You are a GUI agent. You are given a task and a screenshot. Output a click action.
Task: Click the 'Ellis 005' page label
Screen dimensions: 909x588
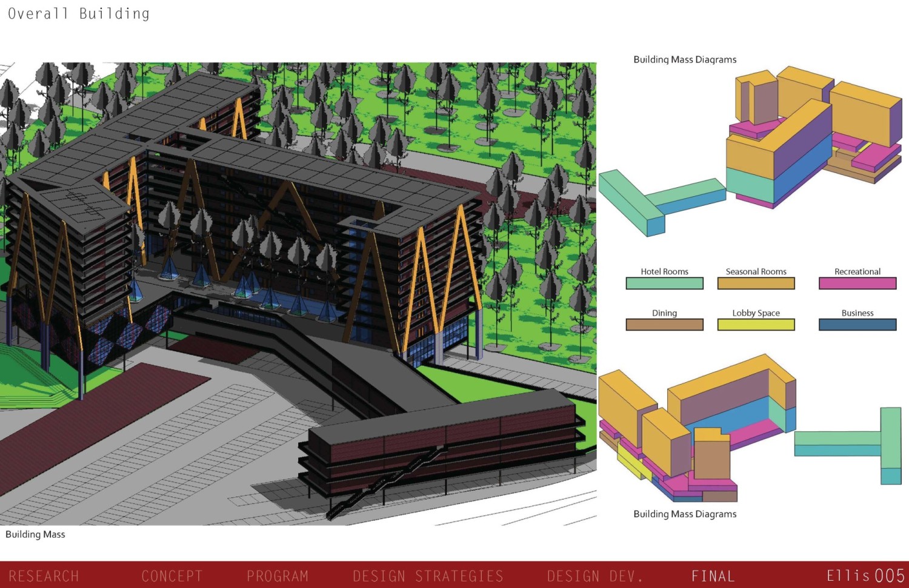pyautogui.click(x=865, y=575)
